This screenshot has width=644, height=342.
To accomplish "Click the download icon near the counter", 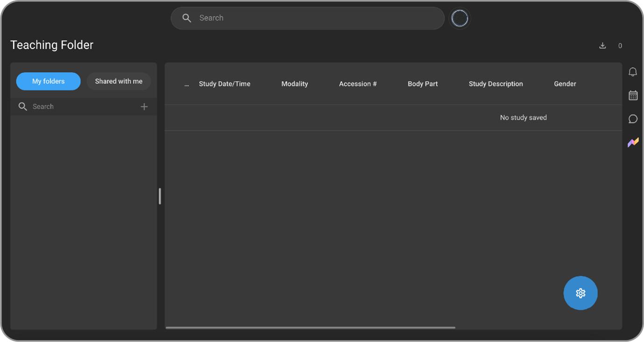I will click(602, 45).
